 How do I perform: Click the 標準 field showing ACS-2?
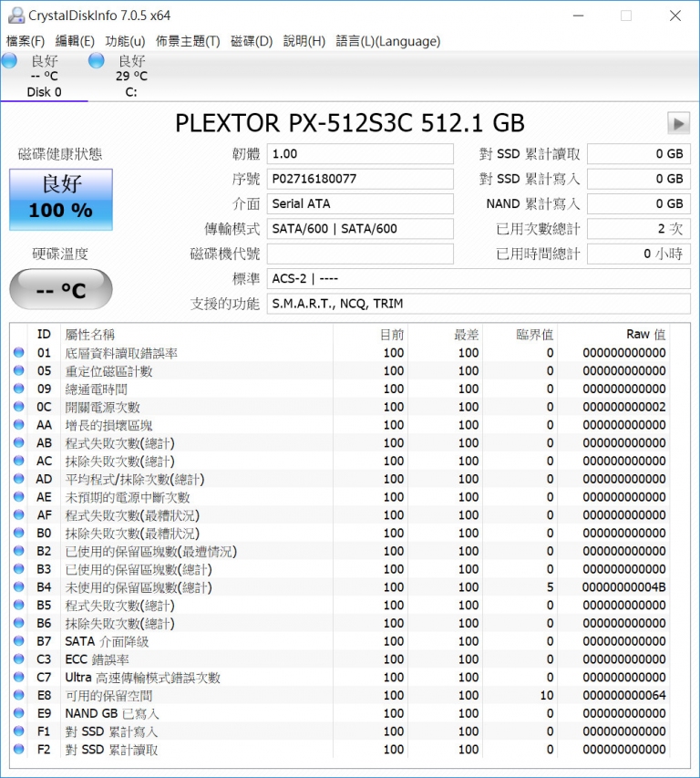(479, 278)
